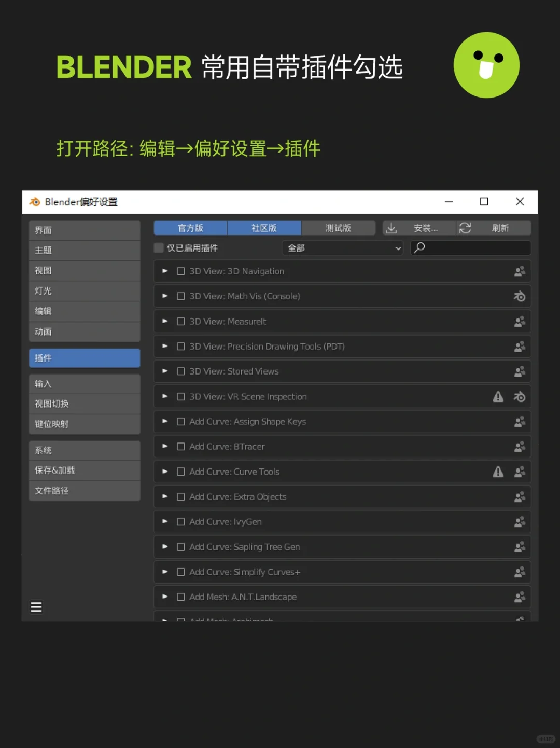The height and width of the screenshot is (748, 560).
Task: Open the 键位映射 preferences section
Action: (x=85, y=424)
